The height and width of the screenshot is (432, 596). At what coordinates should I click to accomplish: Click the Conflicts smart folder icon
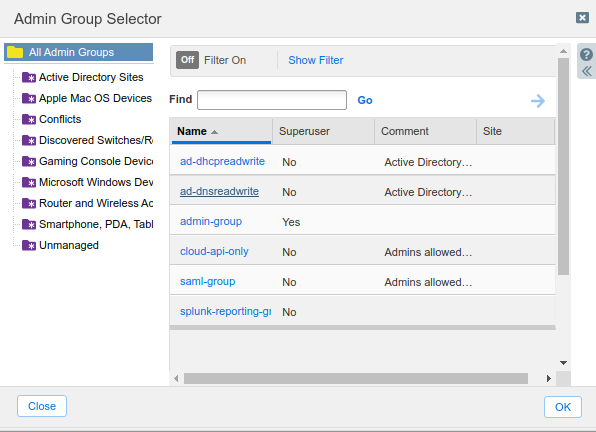29,119
